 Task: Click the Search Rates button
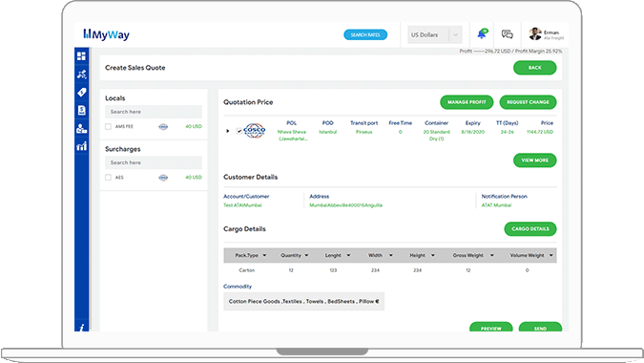365,35
